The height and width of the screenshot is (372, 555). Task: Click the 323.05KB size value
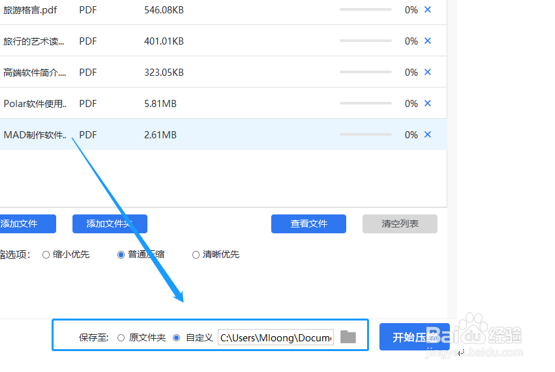point(164,72)
